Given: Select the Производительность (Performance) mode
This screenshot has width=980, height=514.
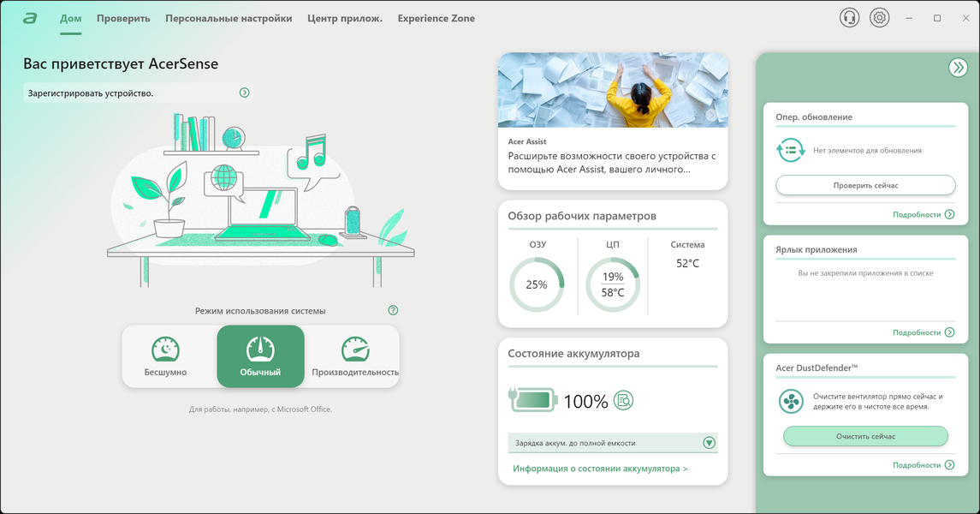Looking at the screenshot, I should [355, 356].
